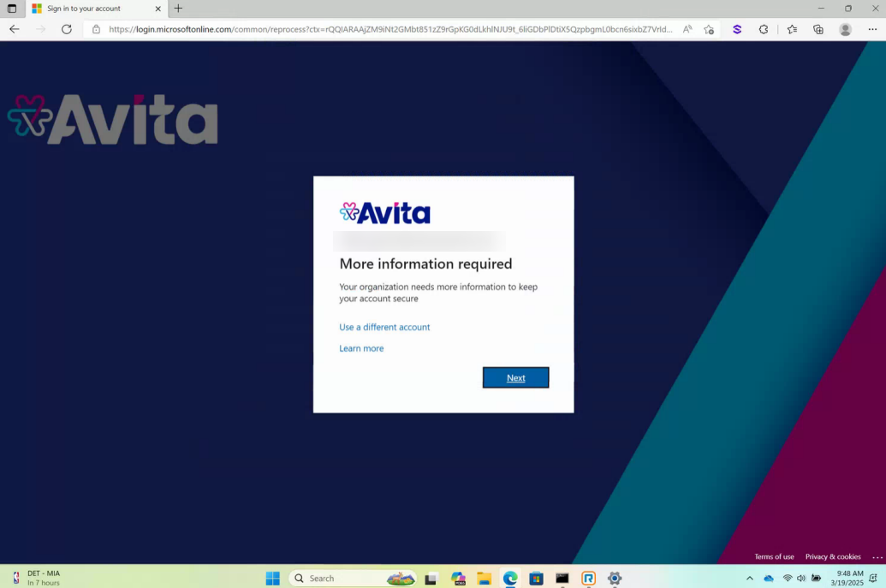This screenshot has width=886, height=588.
Task: Open Wi-Fi network settings in tray
Action: coord(787,578)
